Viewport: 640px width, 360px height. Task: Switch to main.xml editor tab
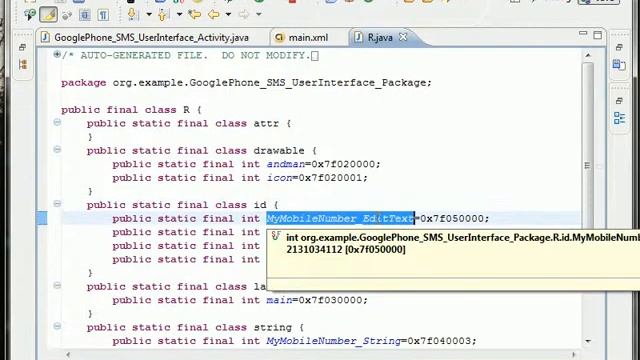(308, 38)
